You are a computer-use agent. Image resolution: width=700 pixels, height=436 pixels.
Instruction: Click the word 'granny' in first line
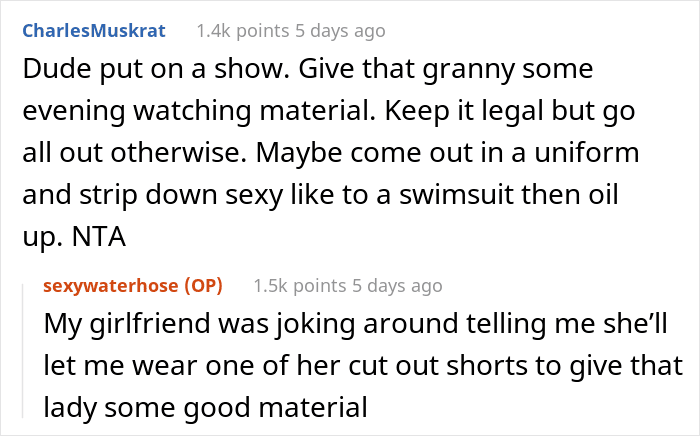click(x=468, y=71)
